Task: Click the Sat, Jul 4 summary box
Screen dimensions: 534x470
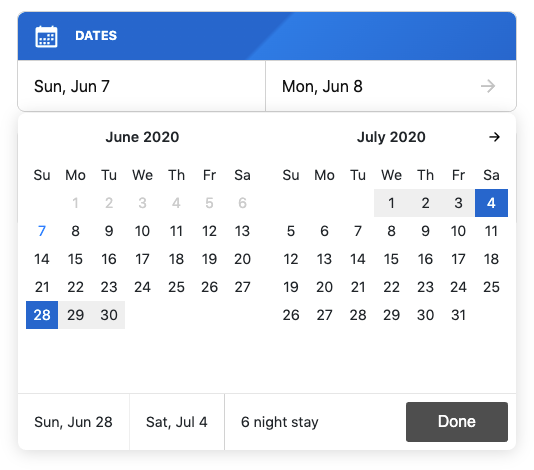Action: pos(177,422)
